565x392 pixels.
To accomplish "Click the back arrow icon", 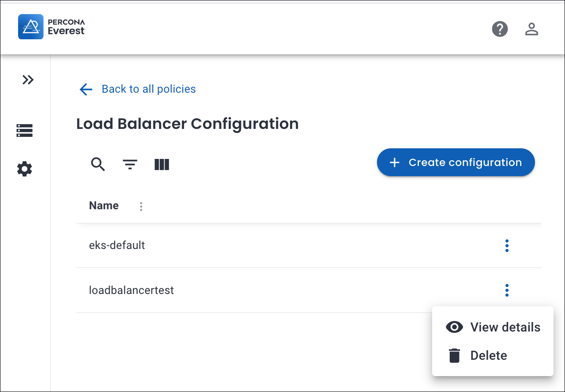I will pos(86,90).
